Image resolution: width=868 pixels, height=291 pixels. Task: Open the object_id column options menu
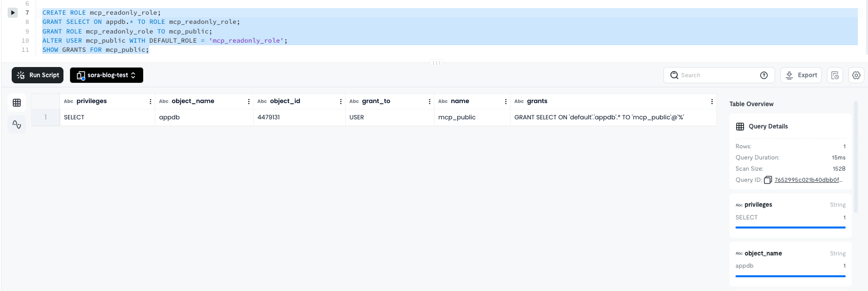(341, 102)
